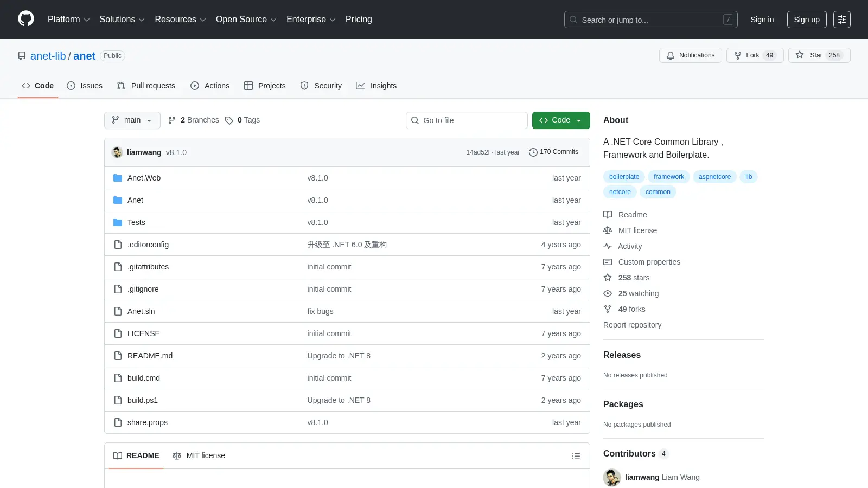
Task: Click the Pricing link
Action: 359,20
